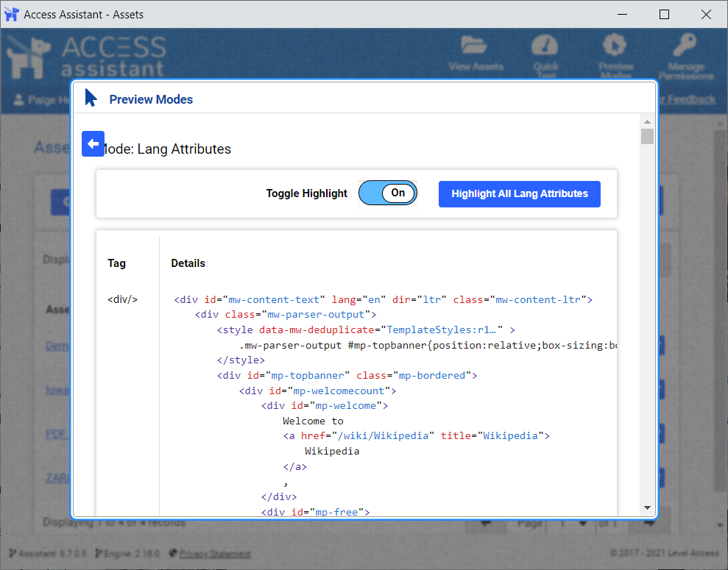Turn off the Toggle Highlight switch
Viewport: 728px width, 570px height.
pos(388,193)
